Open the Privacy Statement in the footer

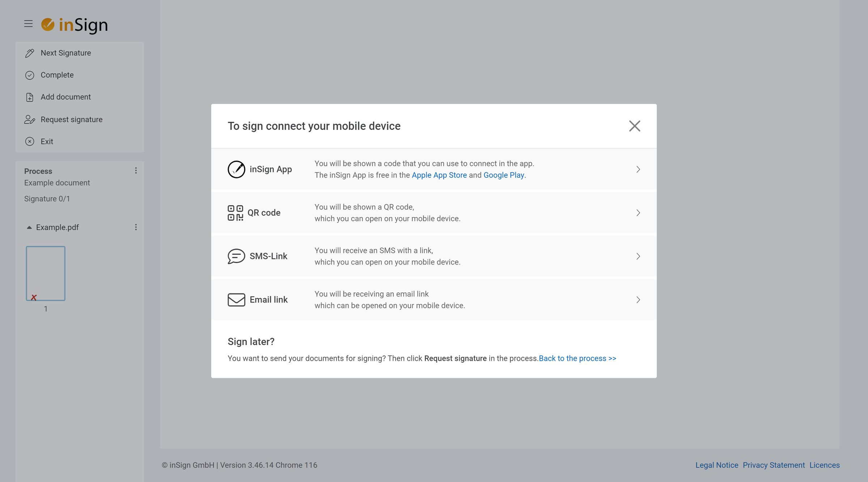tap(774, 465)
